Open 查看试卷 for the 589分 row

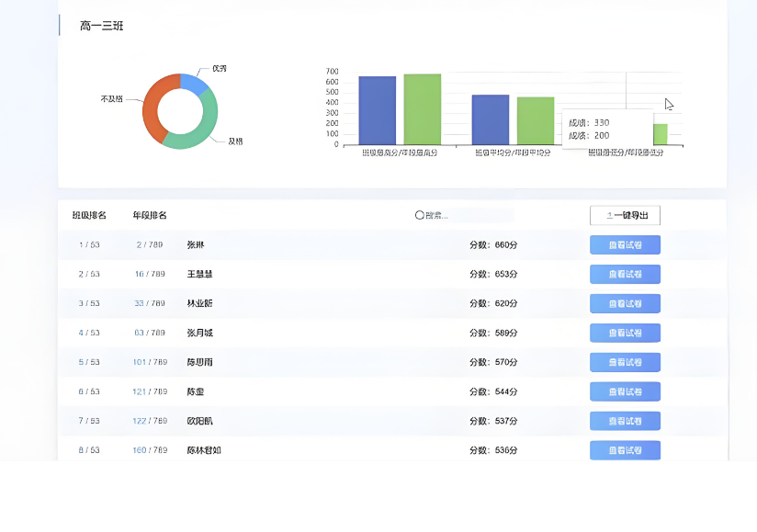pyautogui.click(x=625, y=333)
